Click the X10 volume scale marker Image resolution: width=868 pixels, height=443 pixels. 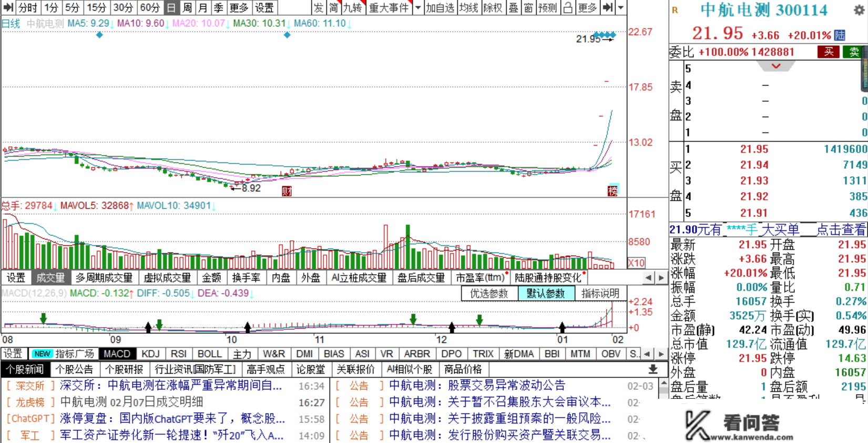point(637,263)
